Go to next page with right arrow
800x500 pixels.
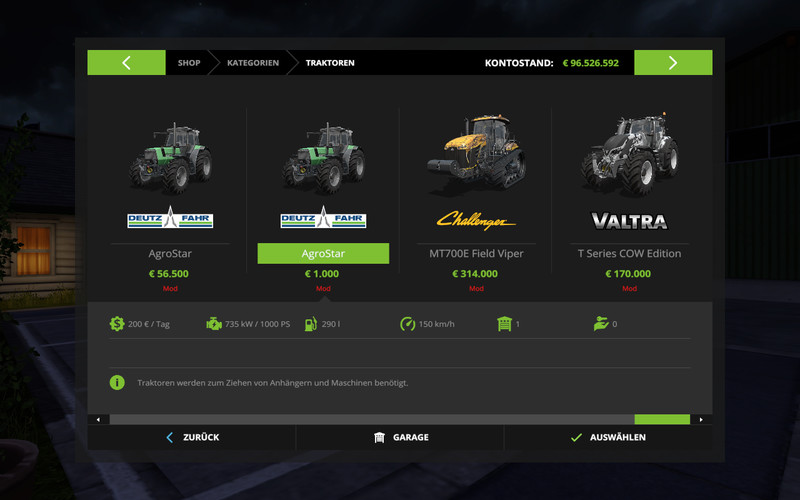(x=673, y=62)
